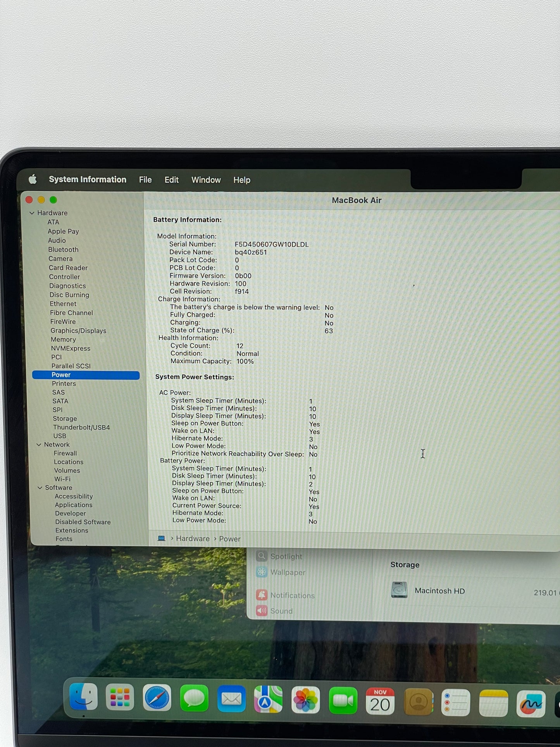Select Firewall under Network

pos(65,453)
